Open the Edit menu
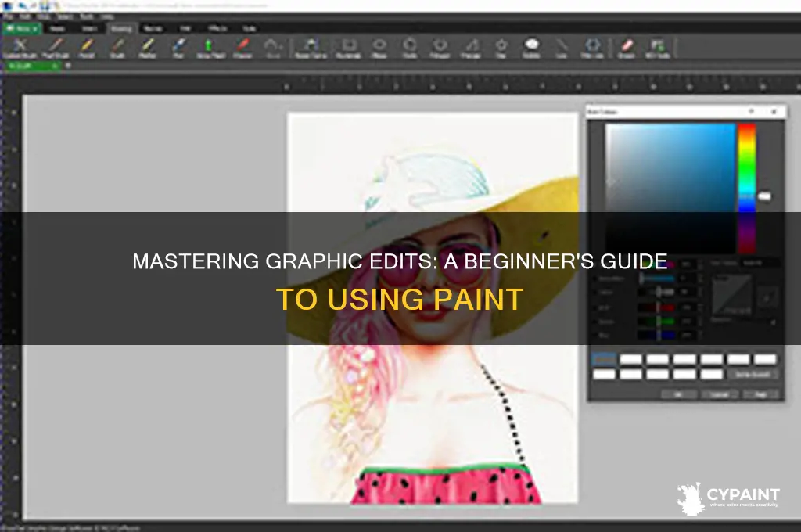The height and width of the screenshot is (532, 801). click(25, 16)
